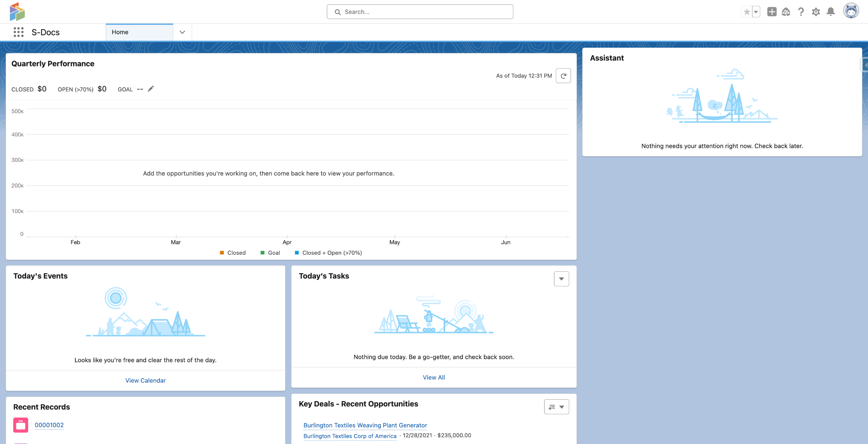
Task: Refresh the Quarterly Performance chart
Action: coord(563,76)
